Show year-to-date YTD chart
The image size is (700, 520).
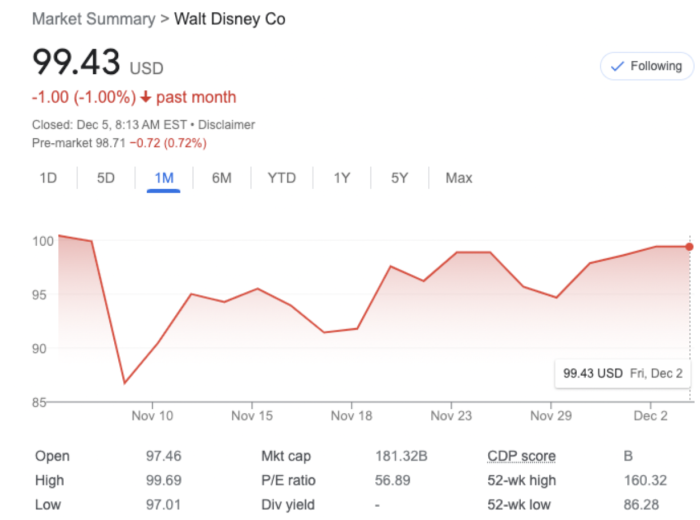[x=281, y=178]
